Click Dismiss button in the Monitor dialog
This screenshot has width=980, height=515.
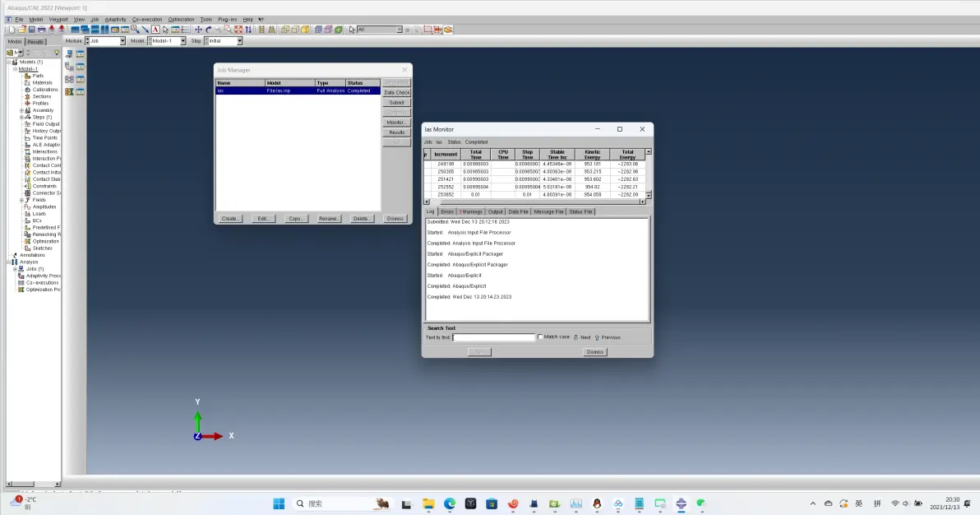pos(594,351)
